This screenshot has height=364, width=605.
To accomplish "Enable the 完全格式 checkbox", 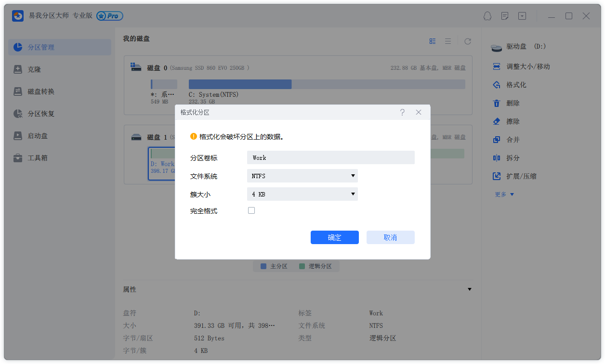I will 251,210.
